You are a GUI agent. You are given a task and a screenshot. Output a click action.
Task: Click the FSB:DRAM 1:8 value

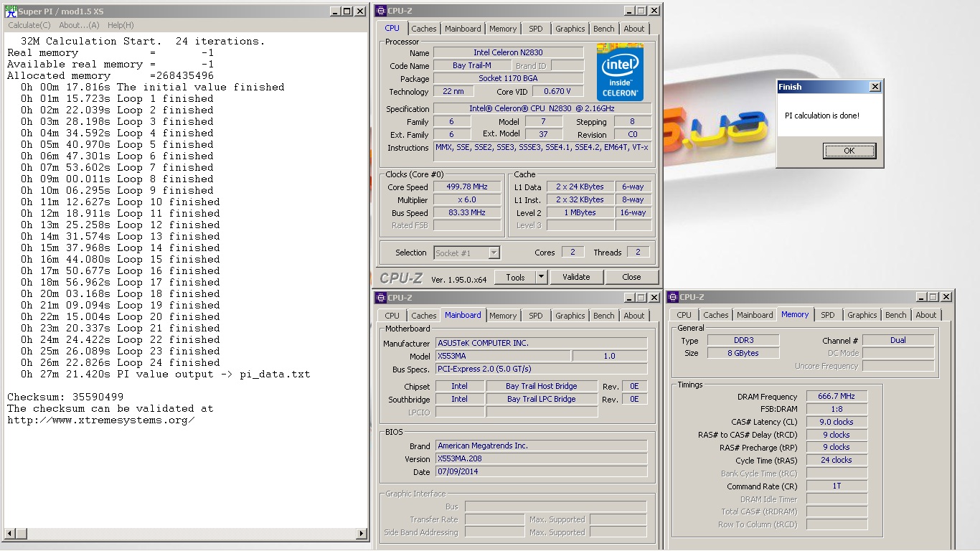[x=837, y=409]
